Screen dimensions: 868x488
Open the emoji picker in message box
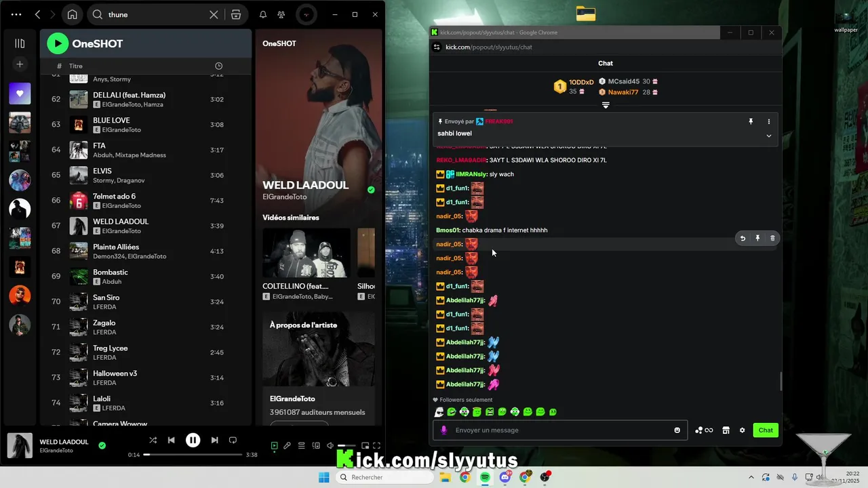pyautogui.click(x=677, y=430)
